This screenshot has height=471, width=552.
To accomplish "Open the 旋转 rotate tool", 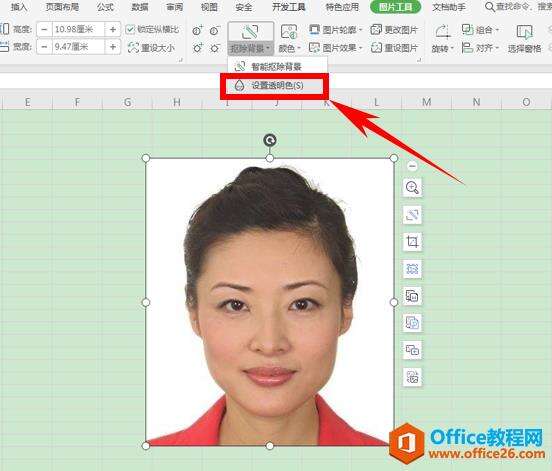I will tap(443, 39).
